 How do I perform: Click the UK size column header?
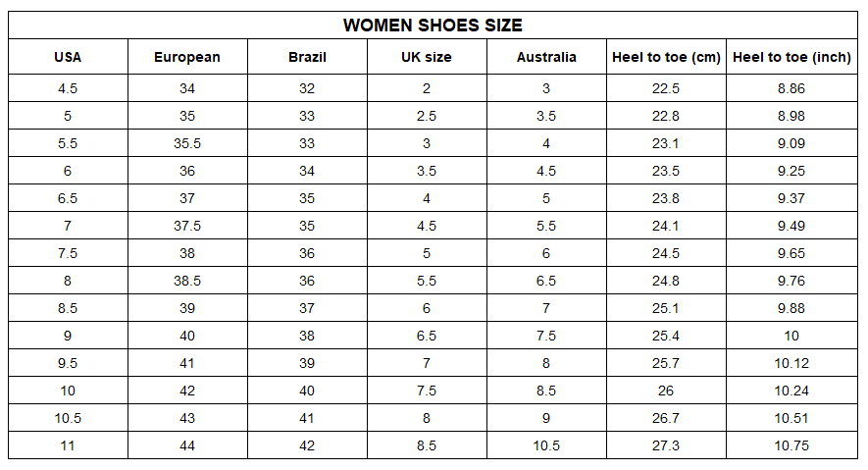pos(427,57)
